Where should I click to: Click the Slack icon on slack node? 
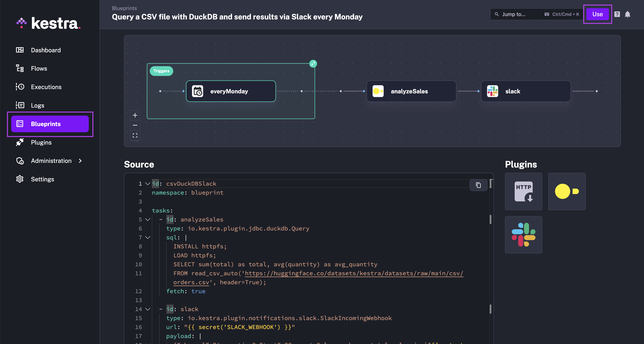click(493, 91)
